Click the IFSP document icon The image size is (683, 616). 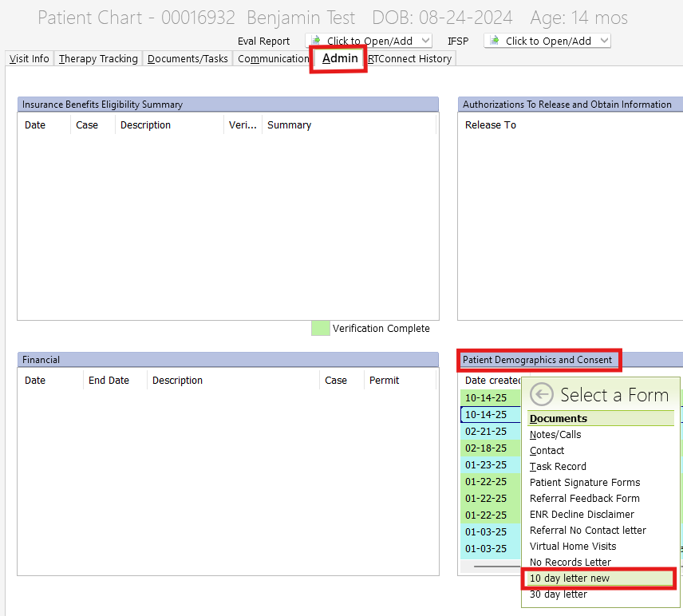coord(495,41)
